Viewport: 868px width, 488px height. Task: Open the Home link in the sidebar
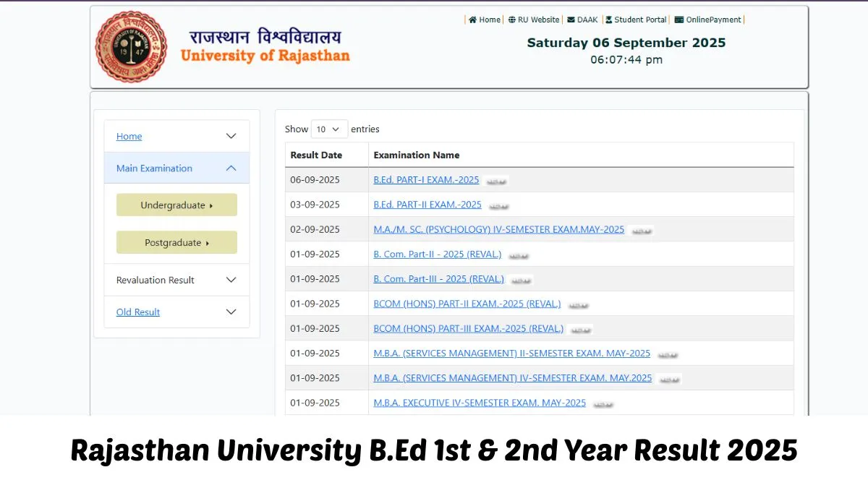click(x=129, y=136)
